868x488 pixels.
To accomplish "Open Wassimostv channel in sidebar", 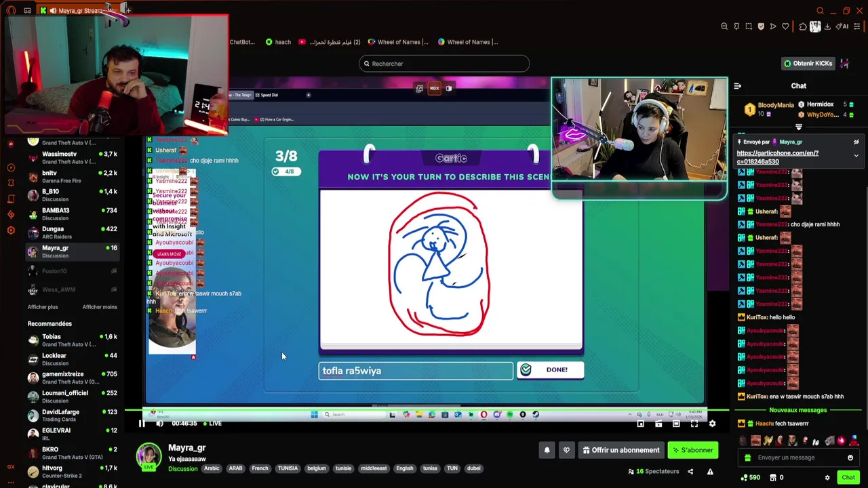I will 72,158.
